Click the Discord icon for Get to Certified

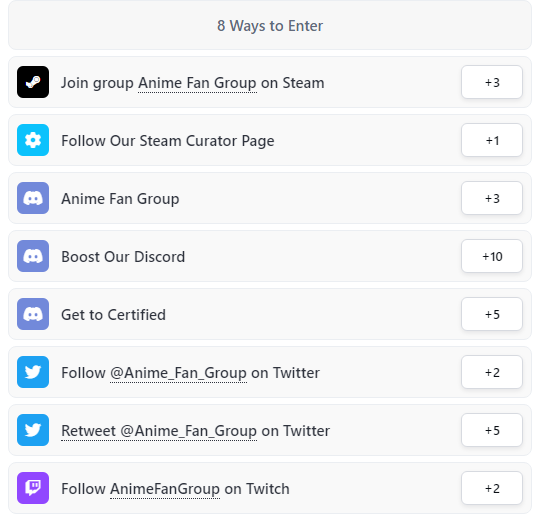(33, 314)
